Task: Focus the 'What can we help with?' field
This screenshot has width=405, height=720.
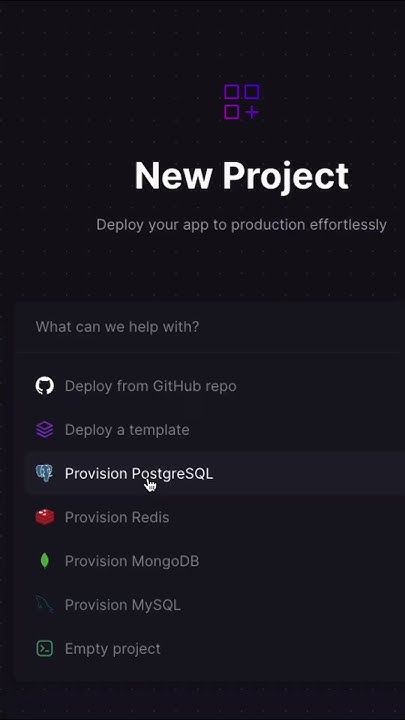Action: click(209, 327)
